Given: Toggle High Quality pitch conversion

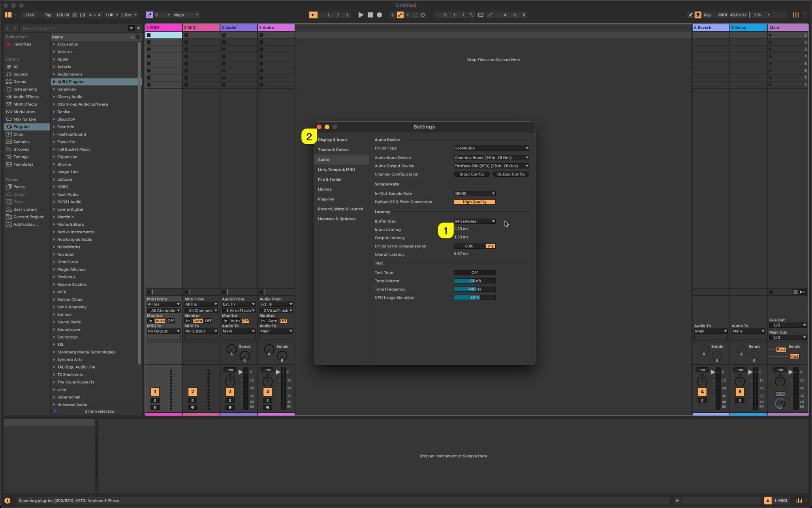Looking at the screenshot, I should (474, 202).
